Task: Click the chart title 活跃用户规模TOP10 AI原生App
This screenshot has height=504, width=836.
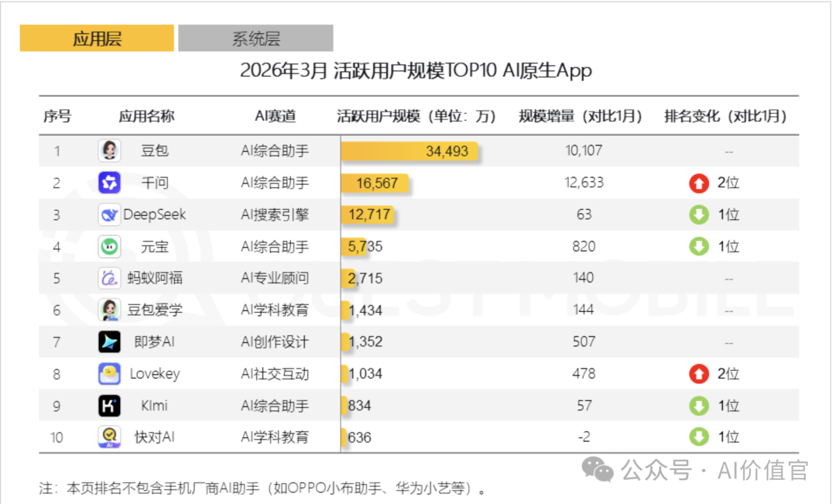Action: click(416, 70)
